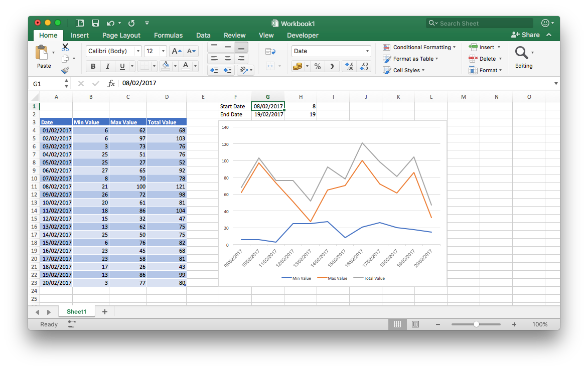
Task: Toggle Bold formatting
Action: click(x=93, y=66)
